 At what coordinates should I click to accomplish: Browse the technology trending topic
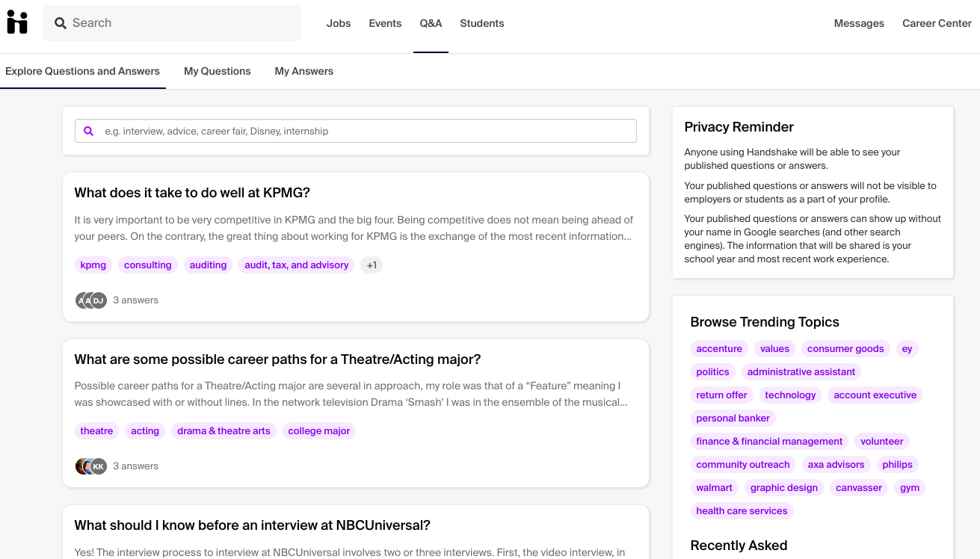[790, 395]
